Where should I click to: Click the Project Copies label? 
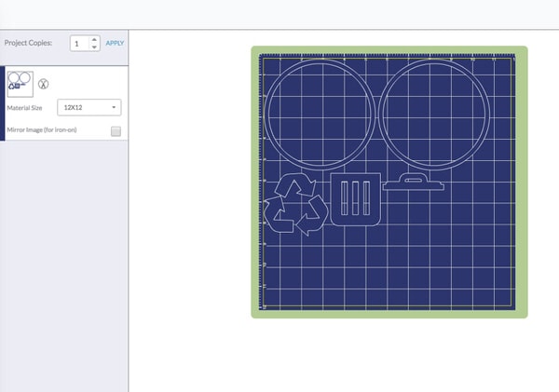click(30, 44)
